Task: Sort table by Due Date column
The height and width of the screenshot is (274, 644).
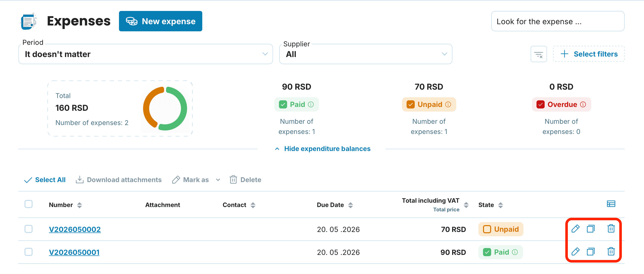Action: coord(351,205)
